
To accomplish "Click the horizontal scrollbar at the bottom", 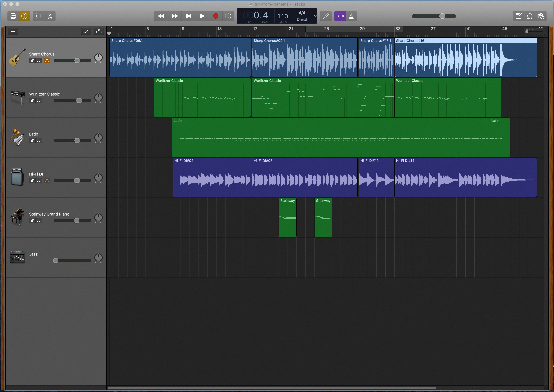I will point(272,388).
